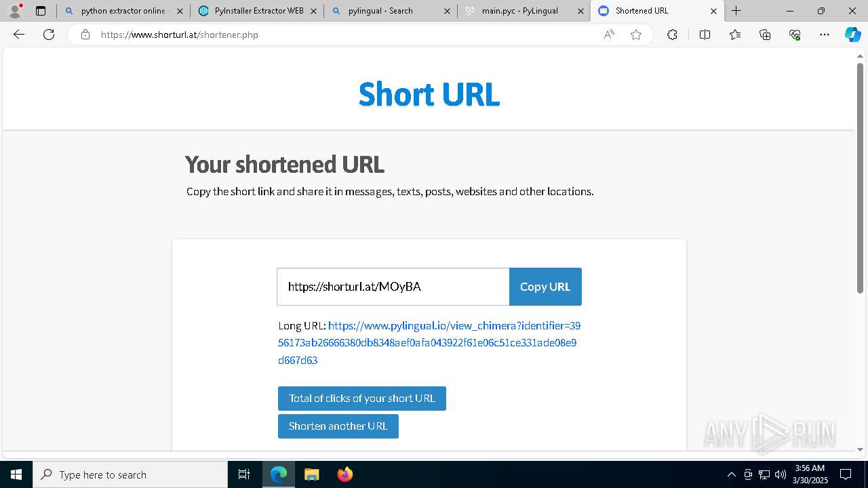Viewport: 868px width, 488px height.
Task: Switch to PyInstaller Extractor WEB tab
Action: (256, 11)
